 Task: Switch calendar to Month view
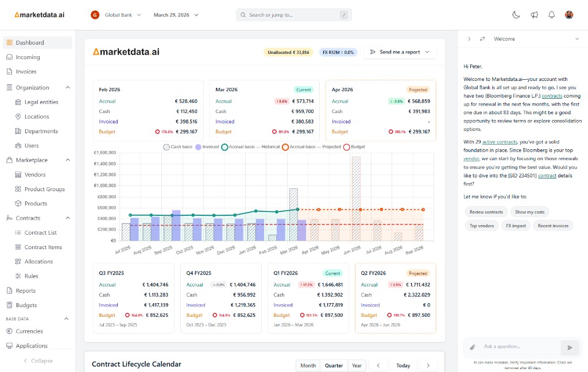click(308, 366)
